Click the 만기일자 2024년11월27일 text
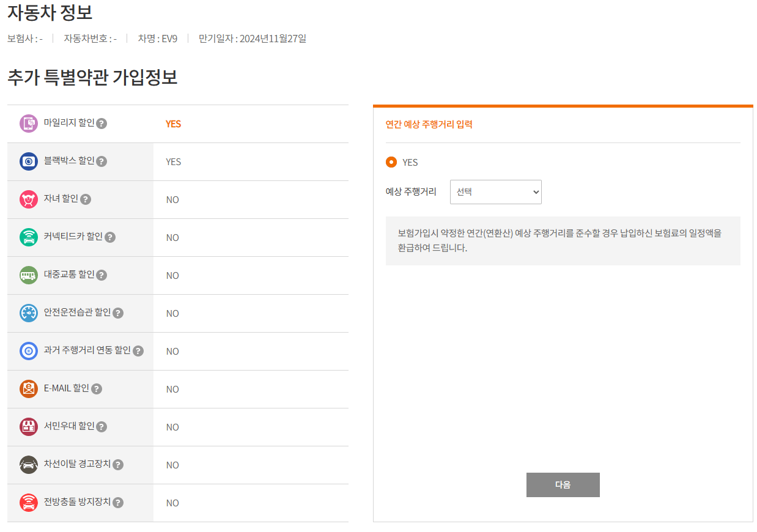This screenshot has width=757, height=532. click(251, 38)
